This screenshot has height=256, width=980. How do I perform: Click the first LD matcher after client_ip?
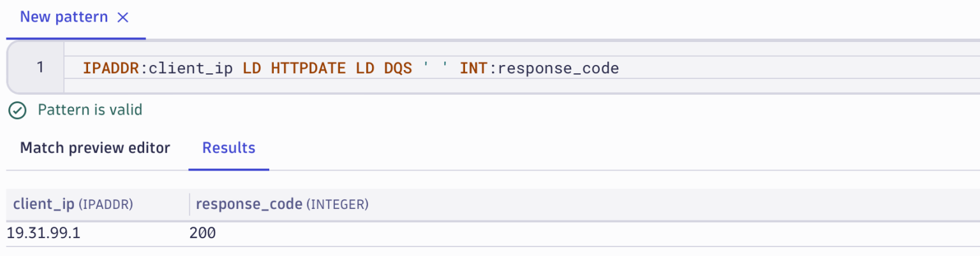(x=253, y=68)
